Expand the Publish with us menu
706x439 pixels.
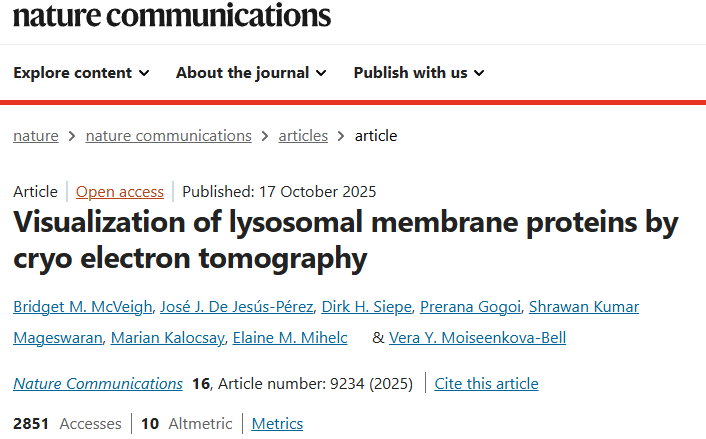pyautogui.click(x=418, y=73)
